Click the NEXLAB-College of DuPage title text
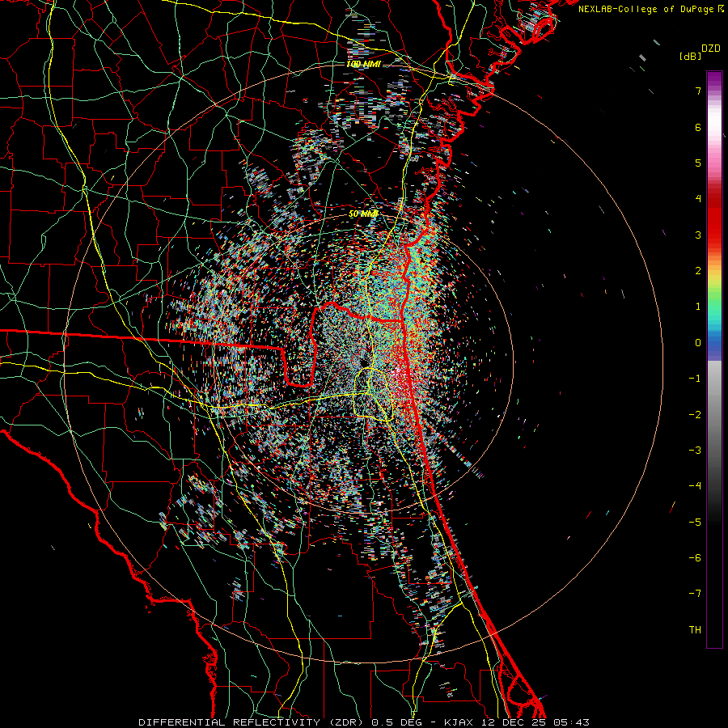Viewport: 728px width, 728px height. pyautogui.click(x=648, y=9)
